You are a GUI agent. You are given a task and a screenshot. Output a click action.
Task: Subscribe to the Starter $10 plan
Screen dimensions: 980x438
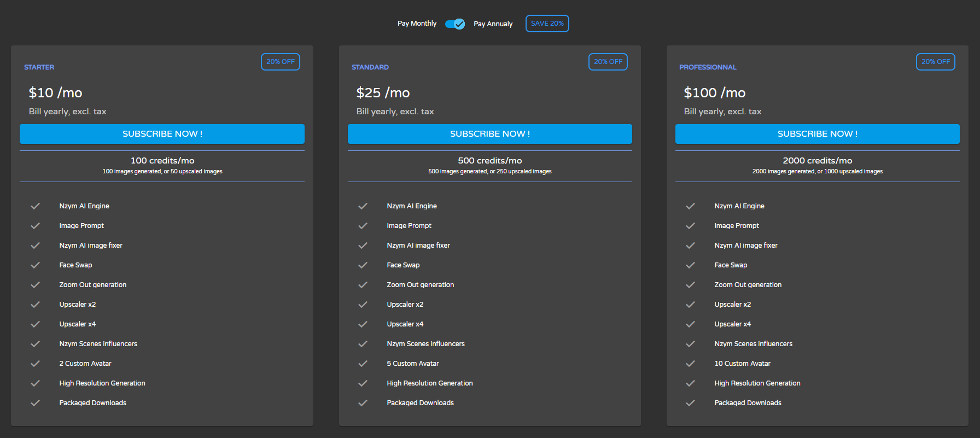162,134
